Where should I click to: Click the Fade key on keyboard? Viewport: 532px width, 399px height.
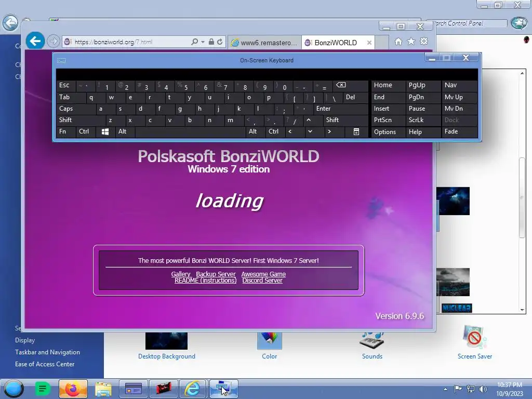(x=459, y=131)
